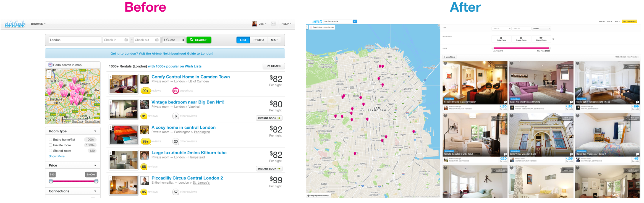Image resolution: width=644 pixels, height=203 pixels.
Task: Click the yellow LIST YOUR SPACE button
Action: coord(629,21)
